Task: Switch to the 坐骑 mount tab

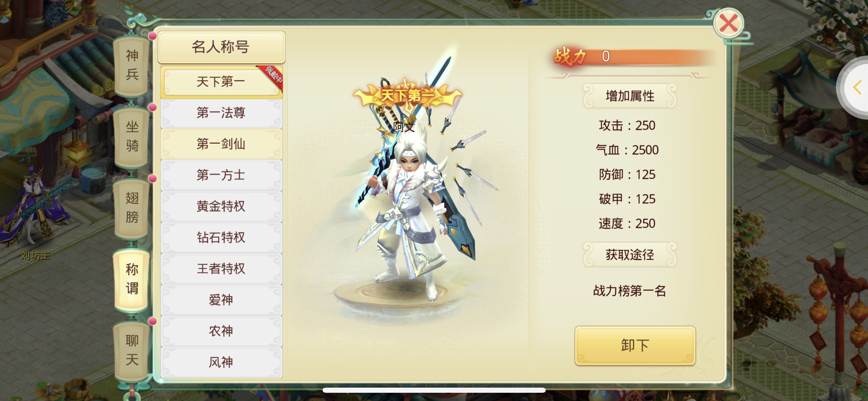Action: 132,136
